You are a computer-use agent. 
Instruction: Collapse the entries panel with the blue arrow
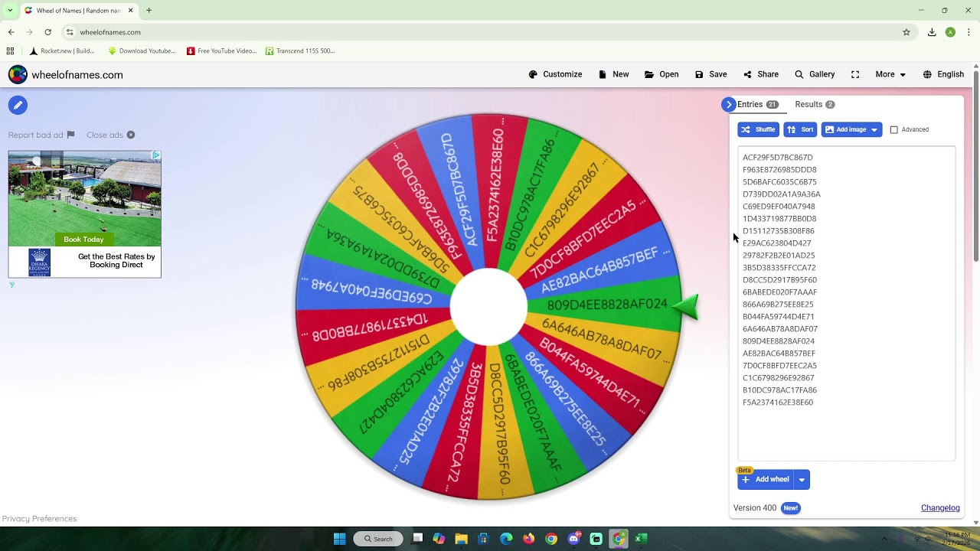point(728,105)
